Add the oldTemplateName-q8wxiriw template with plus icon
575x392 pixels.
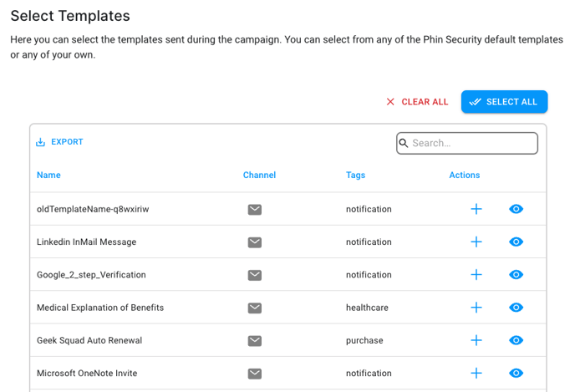pyautogui.click(x=476, y=209)
